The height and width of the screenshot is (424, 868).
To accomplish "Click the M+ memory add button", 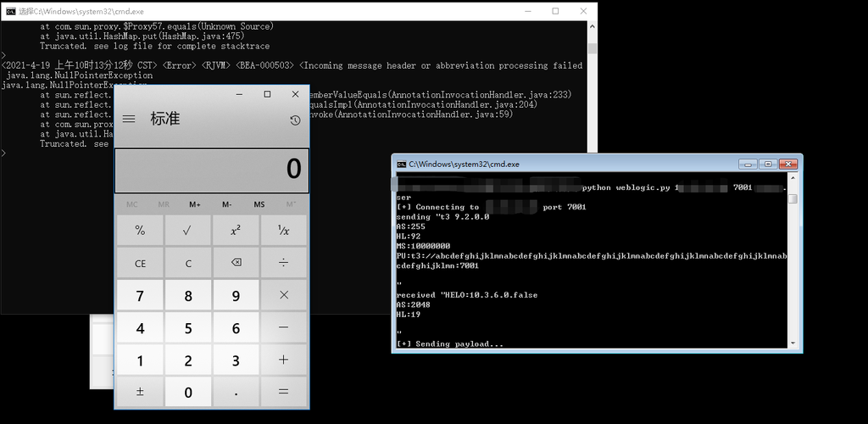I will pos(195,204).
